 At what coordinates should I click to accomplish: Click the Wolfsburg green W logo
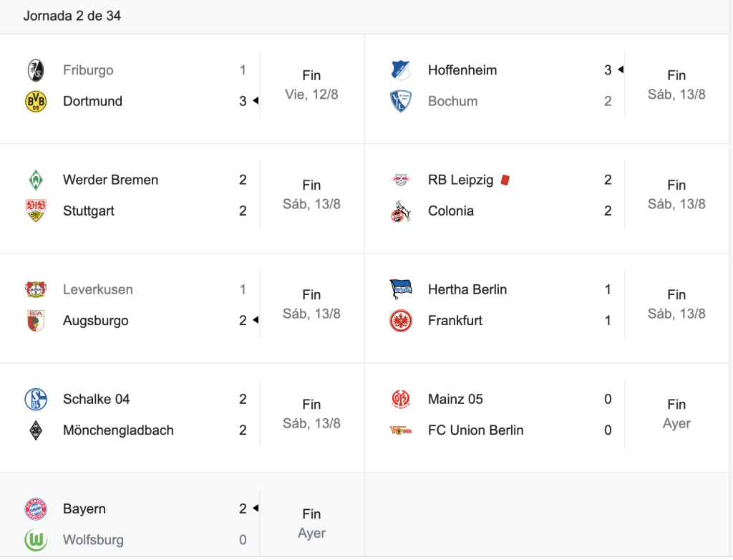coord(36,539)
